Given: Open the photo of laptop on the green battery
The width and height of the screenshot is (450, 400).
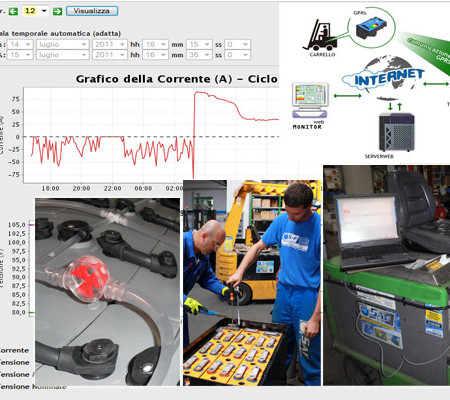Looking at the screenshot, I should [387, 275].
